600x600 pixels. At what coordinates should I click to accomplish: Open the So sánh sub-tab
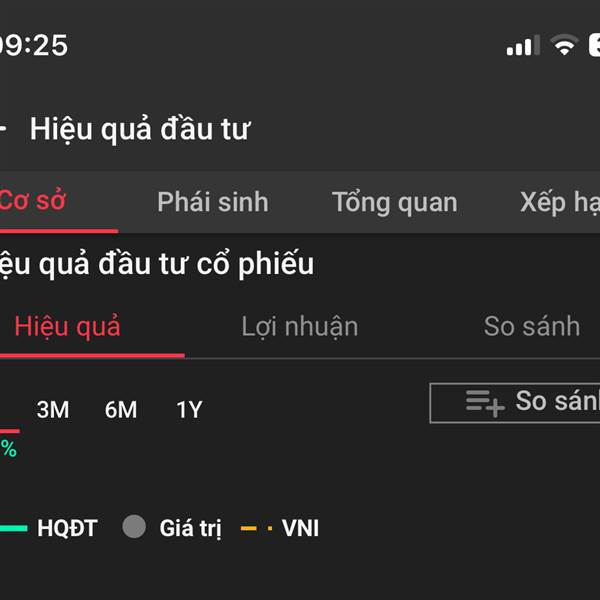tap(531, 326)
